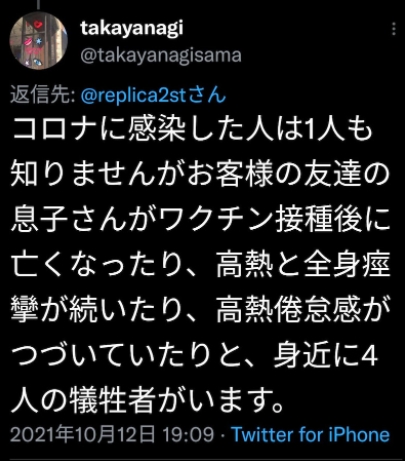Open the Twitter for iPhone source link
This screenshot has width=405, height=461.
[x=310, y=435]
